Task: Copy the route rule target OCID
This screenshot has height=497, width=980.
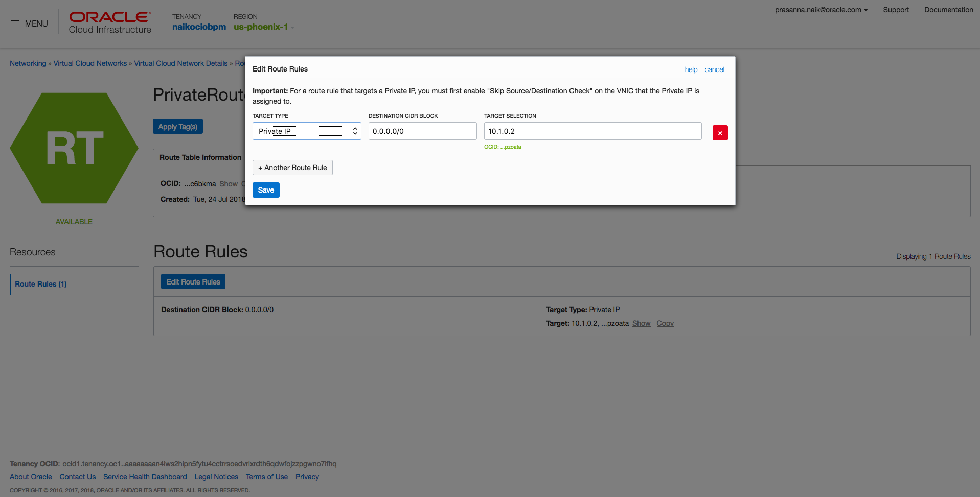Action: click(665, 323)
